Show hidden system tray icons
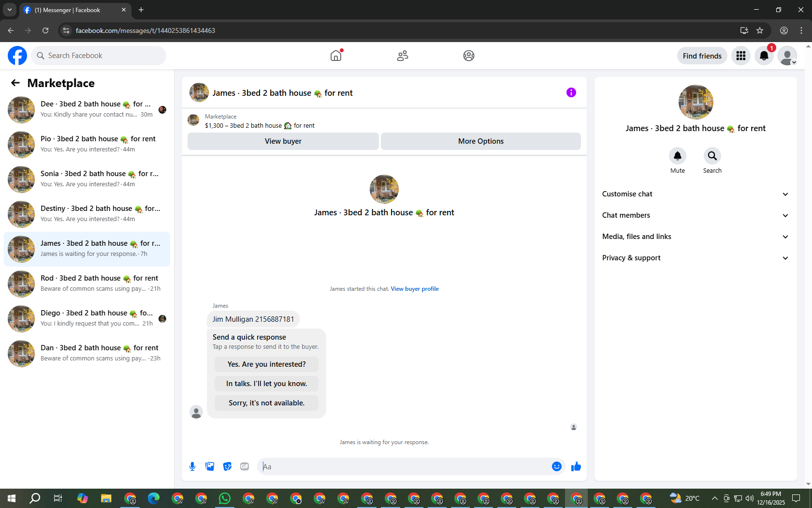Screen dimensions: 812x508 (x=714, y=498)
